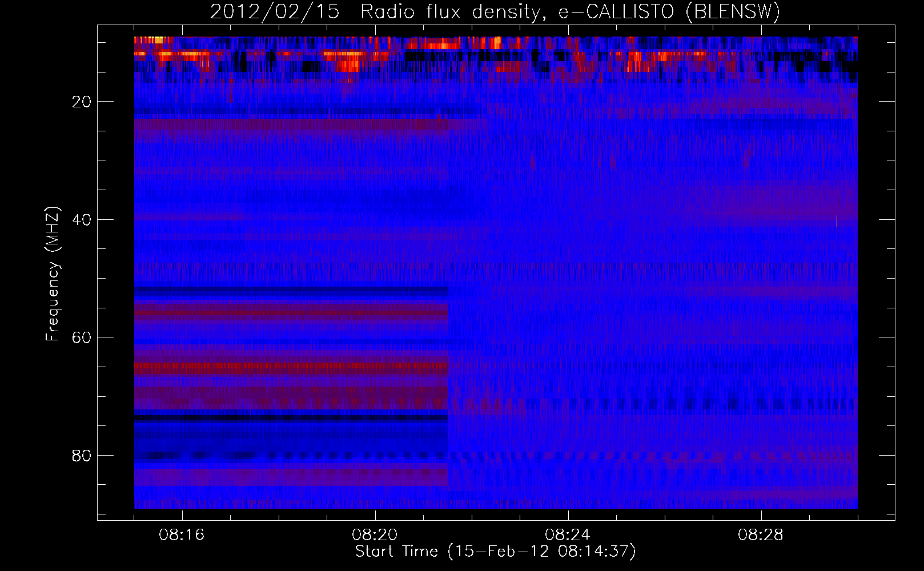Click the "40" frequency tick label
Screen dimensions: 924x571
pyautogui.click(x=82, y=220)
